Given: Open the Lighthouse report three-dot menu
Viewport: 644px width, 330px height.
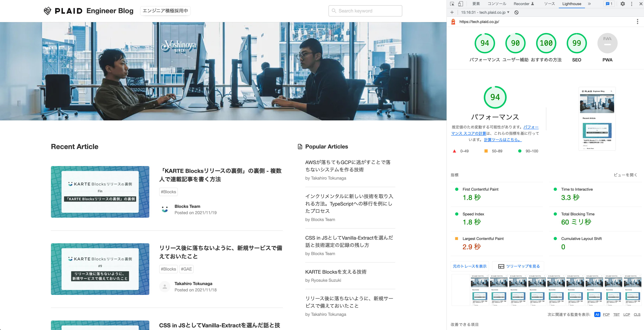Looking at the screenshot, I should tap(637, 22).
